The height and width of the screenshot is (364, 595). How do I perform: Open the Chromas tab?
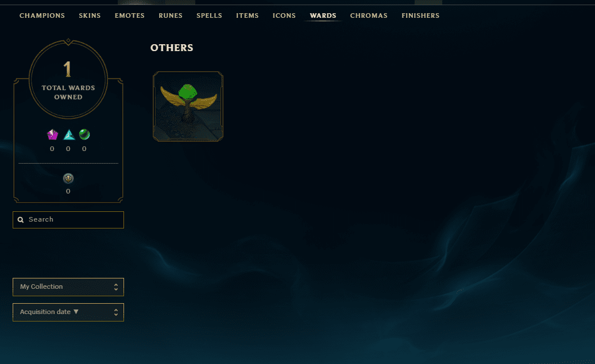[x=369, y=16]
